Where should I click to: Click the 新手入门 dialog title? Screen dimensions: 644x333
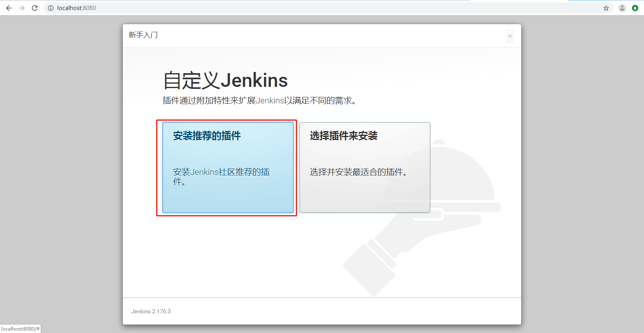tap(143, 35)
